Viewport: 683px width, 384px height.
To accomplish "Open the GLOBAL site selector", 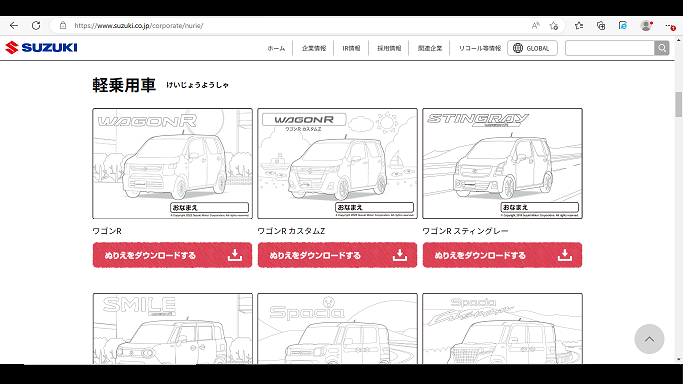I will 532,48.
